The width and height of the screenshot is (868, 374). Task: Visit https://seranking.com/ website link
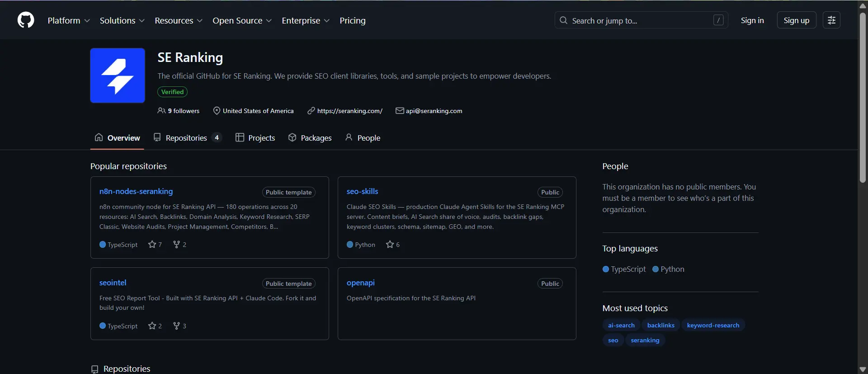click(350, 111)
